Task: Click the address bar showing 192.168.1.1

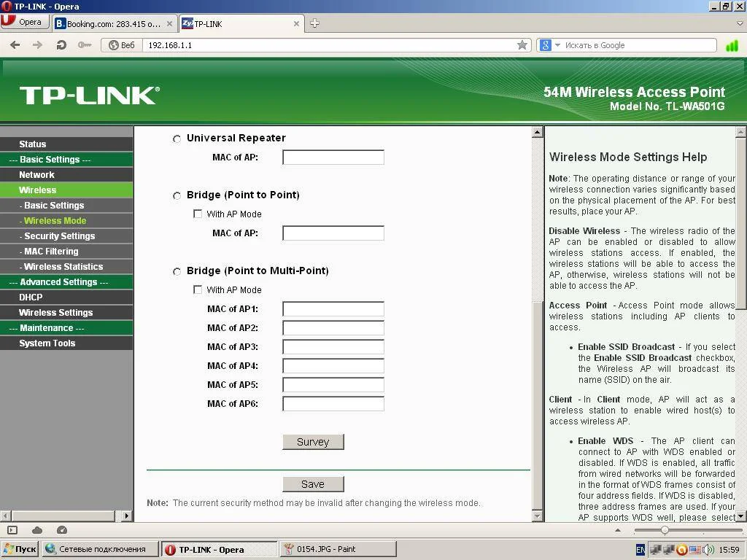Action: tap(329, 45)
